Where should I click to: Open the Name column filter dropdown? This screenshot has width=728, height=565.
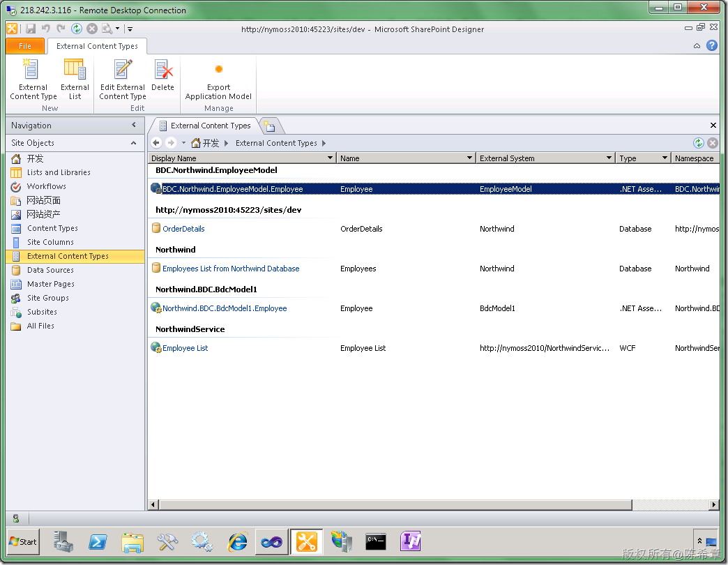point(469,158)
